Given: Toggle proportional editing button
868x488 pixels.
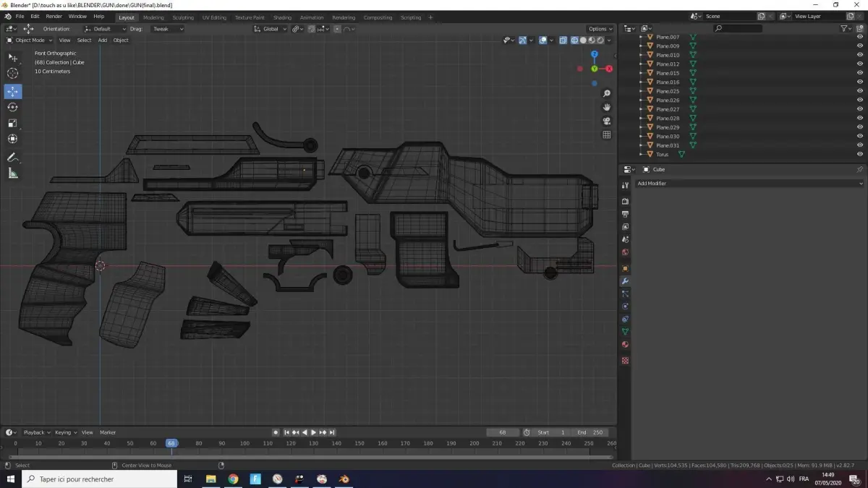Looking at the screenshot, I should 337,29.
